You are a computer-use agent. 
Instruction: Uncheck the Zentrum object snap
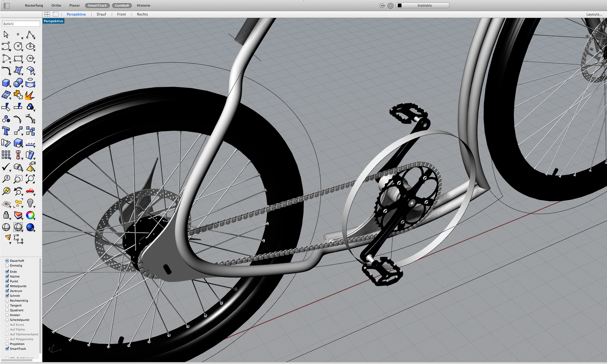click(7, 291)
